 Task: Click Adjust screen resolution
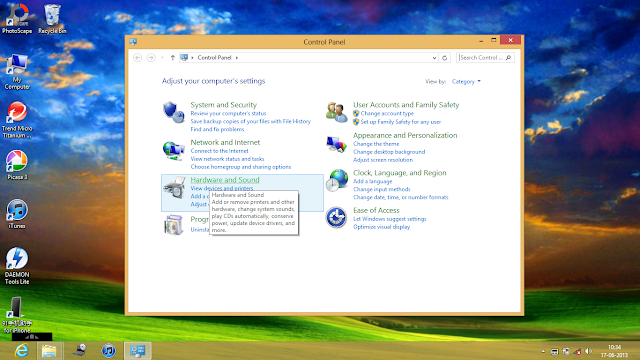[x=383, y=160]
